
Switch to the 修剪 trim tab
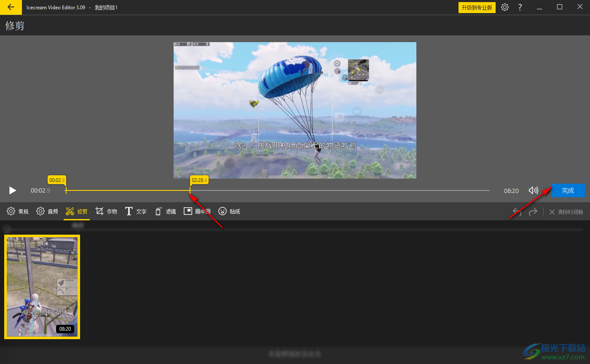pos(77,211)
